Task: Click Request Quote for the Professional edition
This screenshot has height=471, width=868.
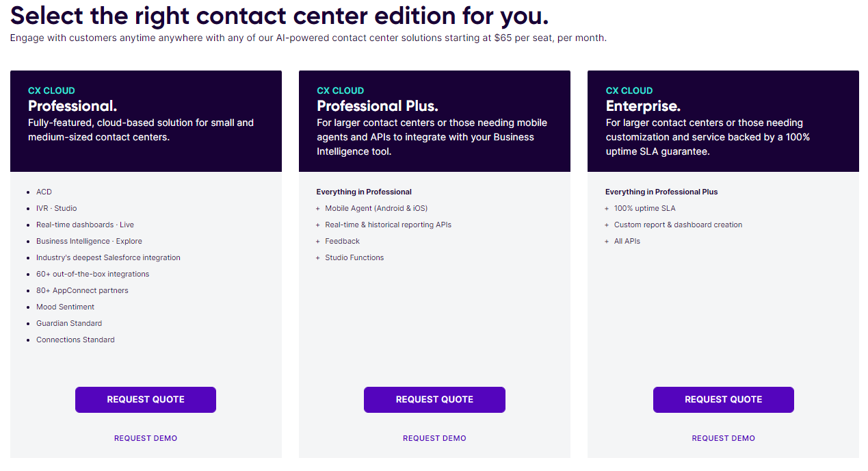Action: [x=146, y=400]
